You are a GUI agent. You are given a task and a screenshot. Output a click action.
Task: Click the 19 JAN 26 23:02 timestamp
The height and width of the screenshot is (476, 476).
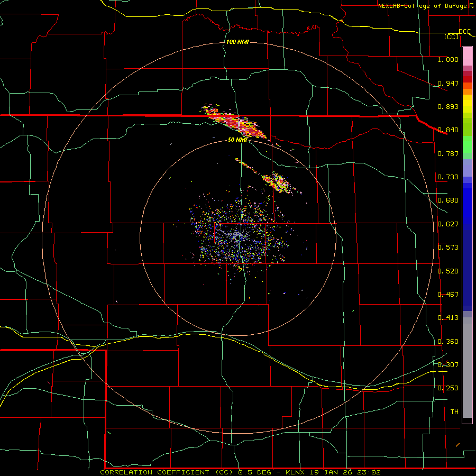(x=345, y=472)
